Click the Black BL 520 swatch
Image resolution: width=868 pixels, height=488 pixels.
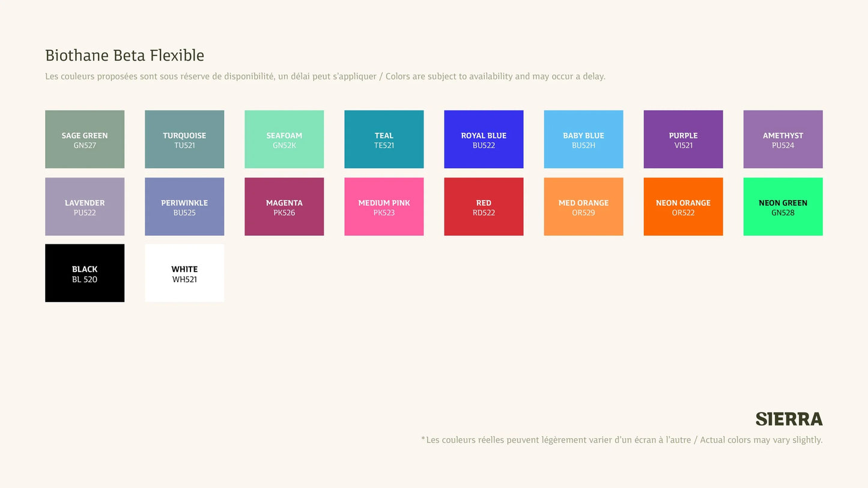[x=85, y=273]
